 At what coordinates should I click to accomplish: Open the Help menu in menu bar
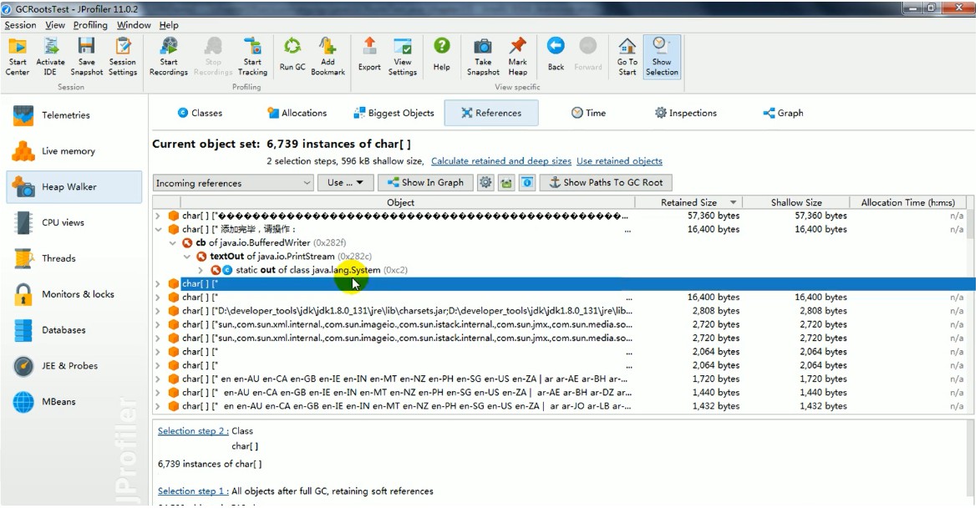tap(169, 25)
